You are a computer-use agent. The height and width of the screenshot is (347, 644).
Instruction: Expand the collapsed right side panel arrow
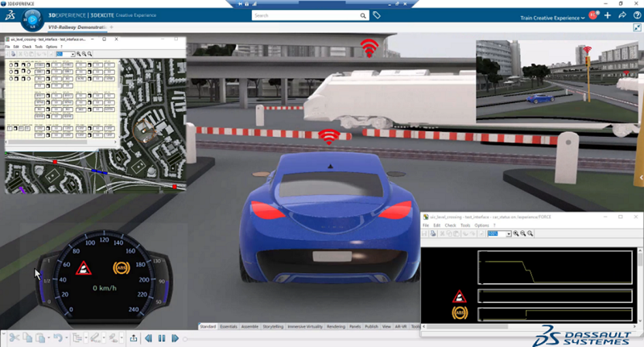[x=641, y=177]
